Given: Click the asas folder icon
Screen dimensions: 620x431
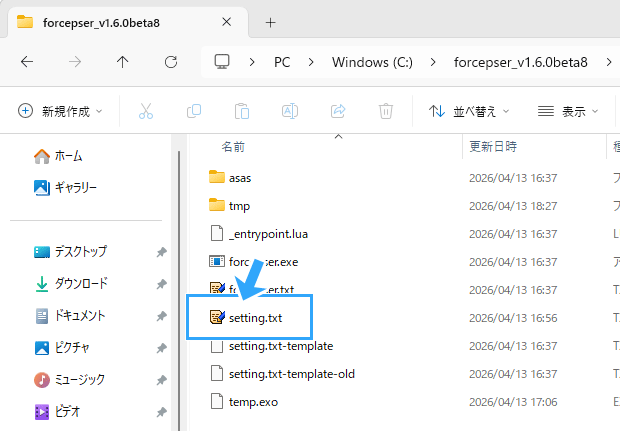Looking at the screenshot, I should tap(217, 178).
